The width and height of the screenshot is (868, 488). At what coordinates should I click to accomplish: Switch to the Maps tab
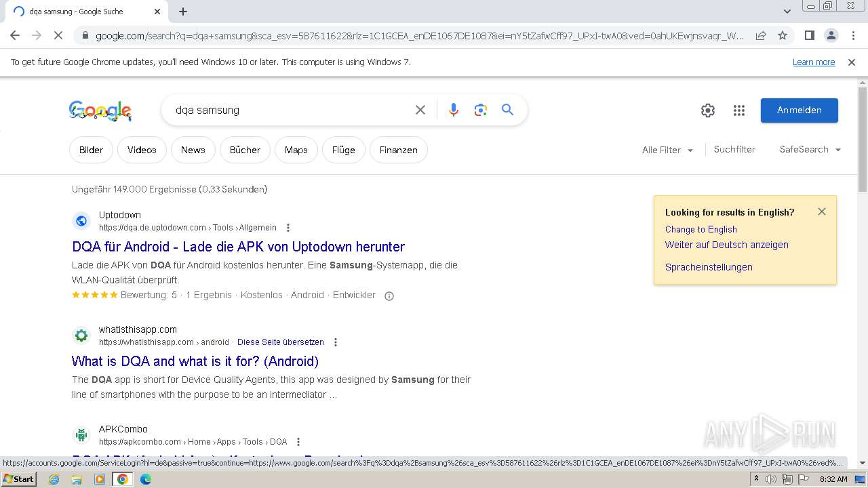tap(296, 150)
